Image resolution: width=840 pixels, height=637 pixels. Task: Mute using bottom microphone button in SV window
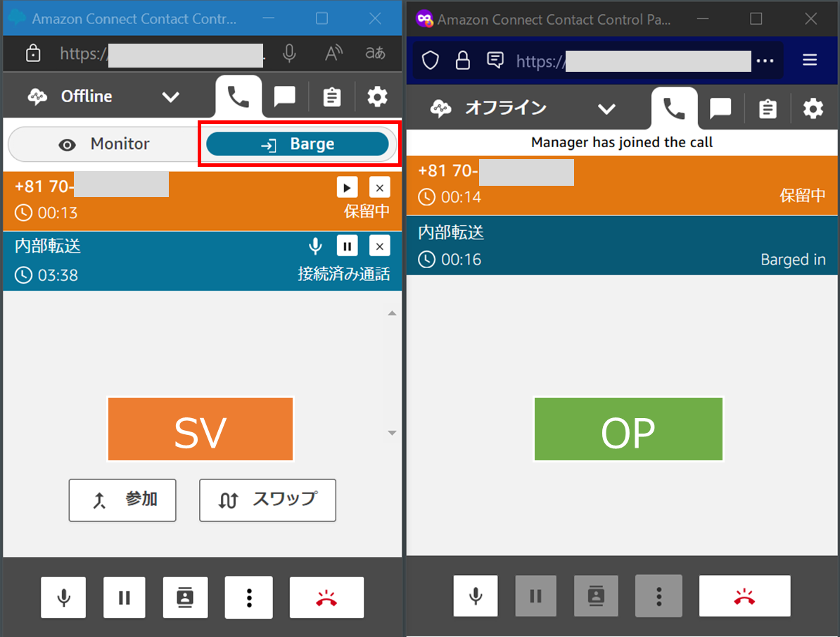(x=63, y=598)
